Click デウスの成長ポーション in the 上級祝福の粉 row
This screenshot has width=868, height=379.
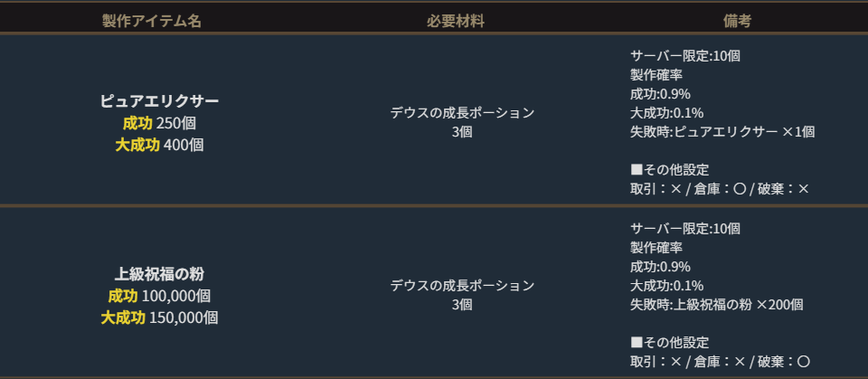coord(462,286)
